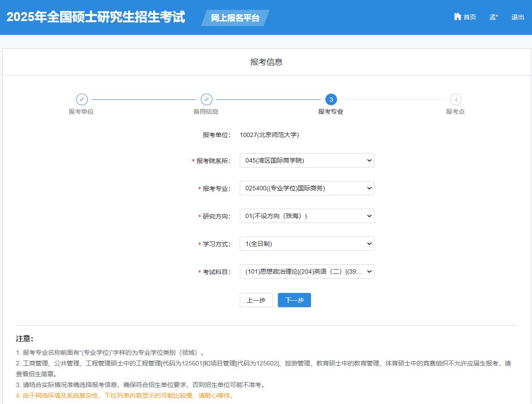Select the step 4 circle indicator
Viewport: 532px width, 404px height.
point(455,99)
